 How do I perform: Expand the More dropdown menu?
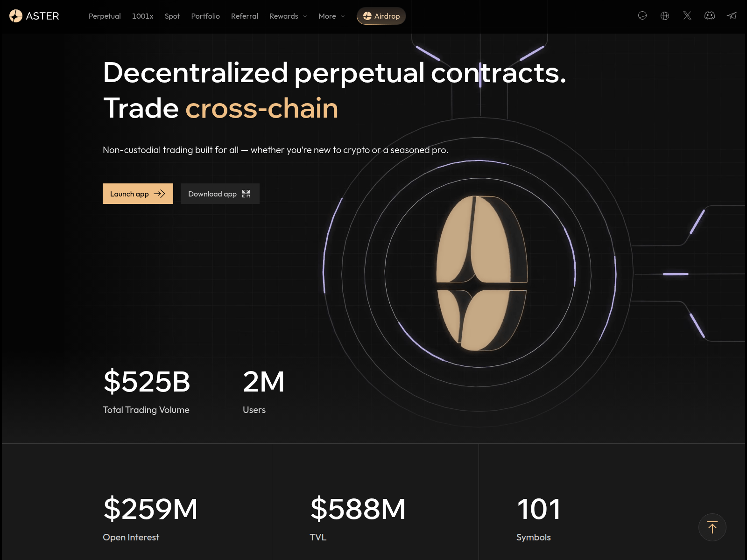pyautogui.click(x=331, y=16)
